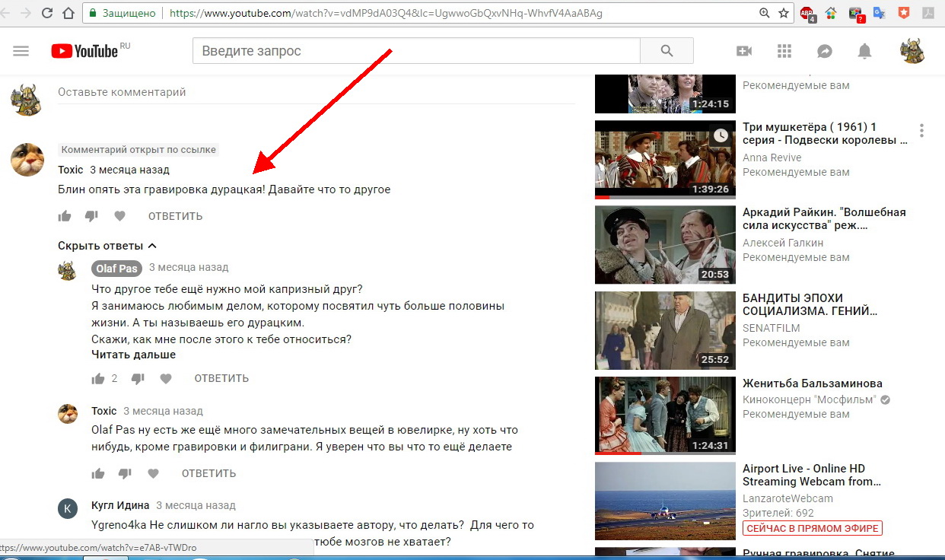The height and width of the screenshot is (560, 945).
Task: Click the zoom magnifier in the address bar
Action: pos(765,13)
